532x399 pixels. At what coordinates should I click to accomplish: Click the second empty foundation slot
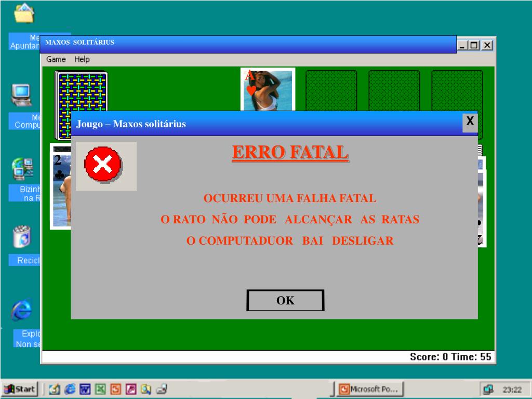pos(394,90)
